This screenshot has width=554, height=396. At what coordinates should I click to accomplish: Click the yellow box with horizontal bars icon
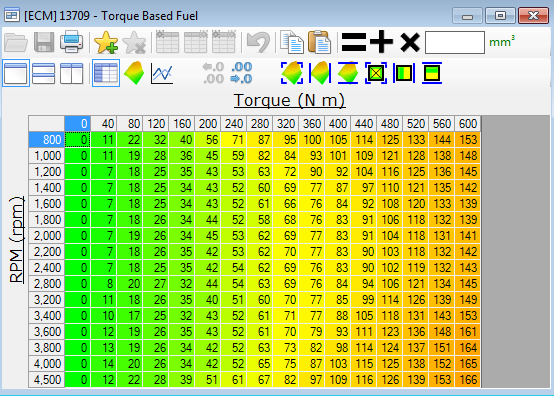pyautogui.click(x=432, y=73)
